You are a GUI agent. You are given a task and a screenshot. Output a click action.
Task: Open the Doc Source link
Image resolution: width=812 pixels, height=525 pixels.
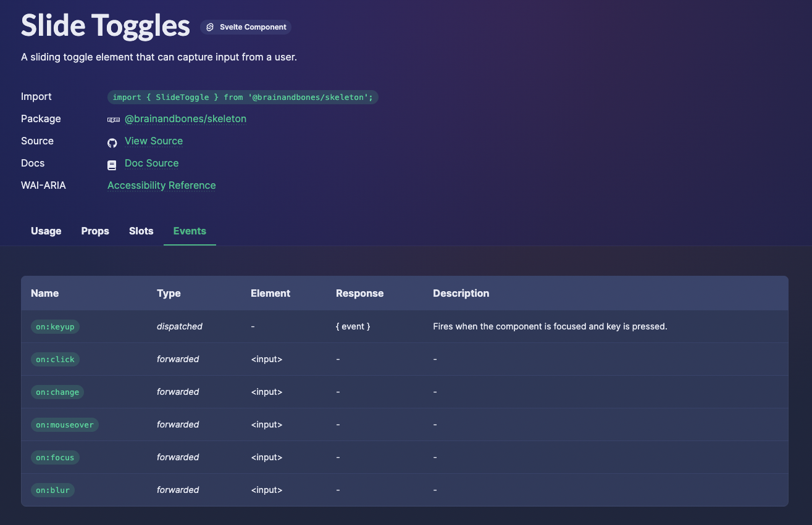click(151, 163)
